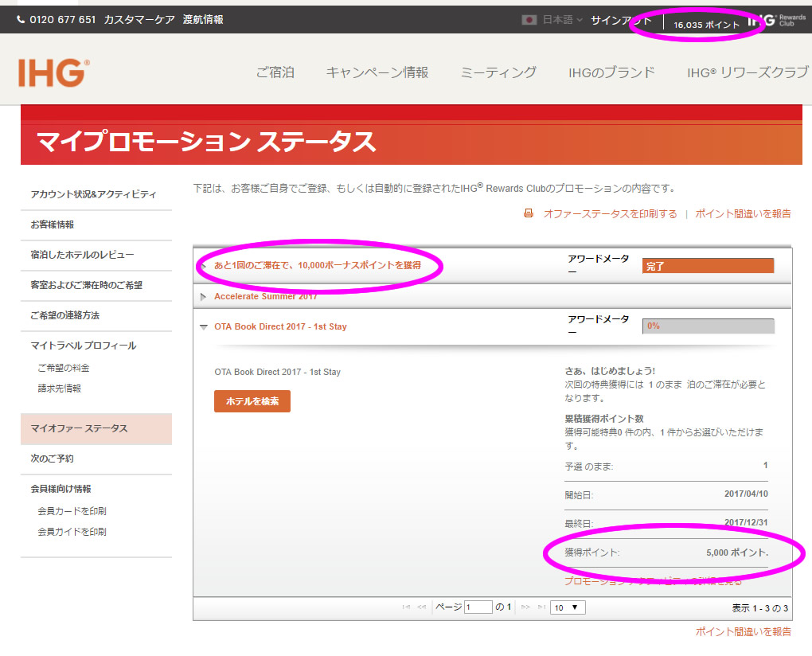Click the promotion details link below 獲得ポイント
Image resolution: width=812 pixels, height=656 pixels.
click(653, 581)
